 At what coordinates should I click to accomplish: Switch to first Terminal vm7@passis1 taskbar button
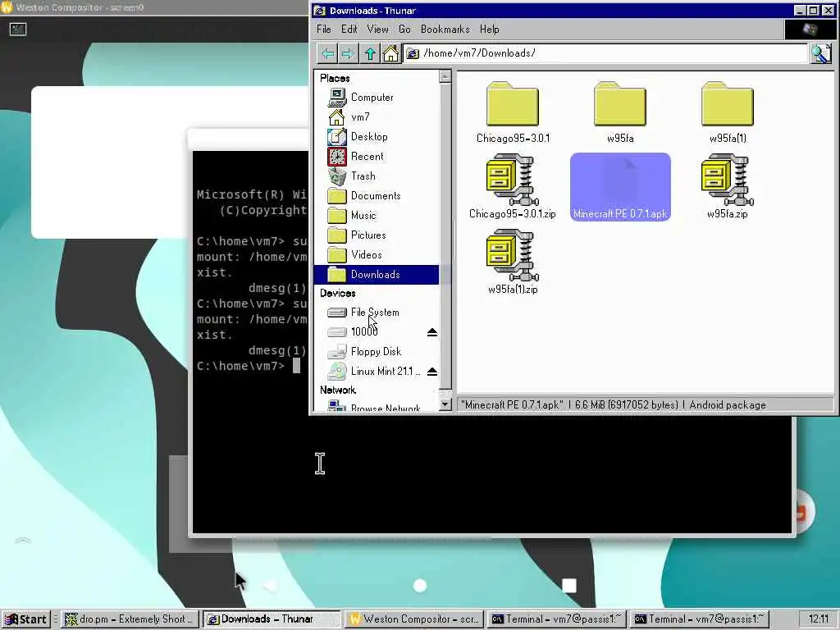(x=557, y=619)
